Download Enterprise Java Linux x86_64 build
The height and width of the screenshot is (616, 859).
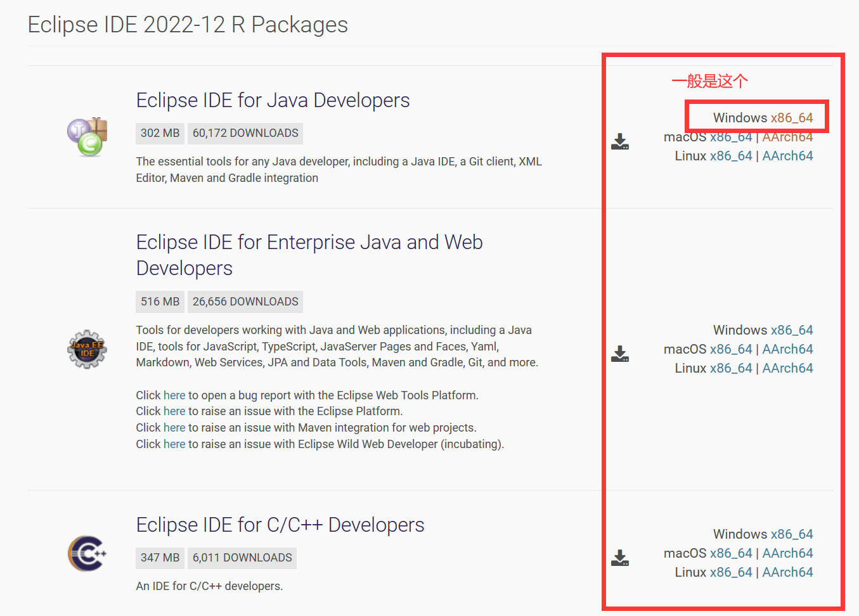(731, 368)
